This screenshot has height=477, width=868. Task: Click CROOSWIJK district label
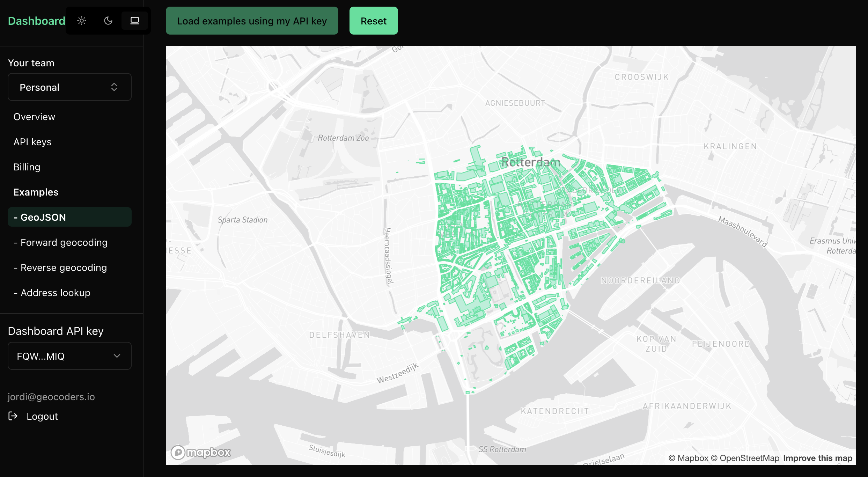(642, 77)
